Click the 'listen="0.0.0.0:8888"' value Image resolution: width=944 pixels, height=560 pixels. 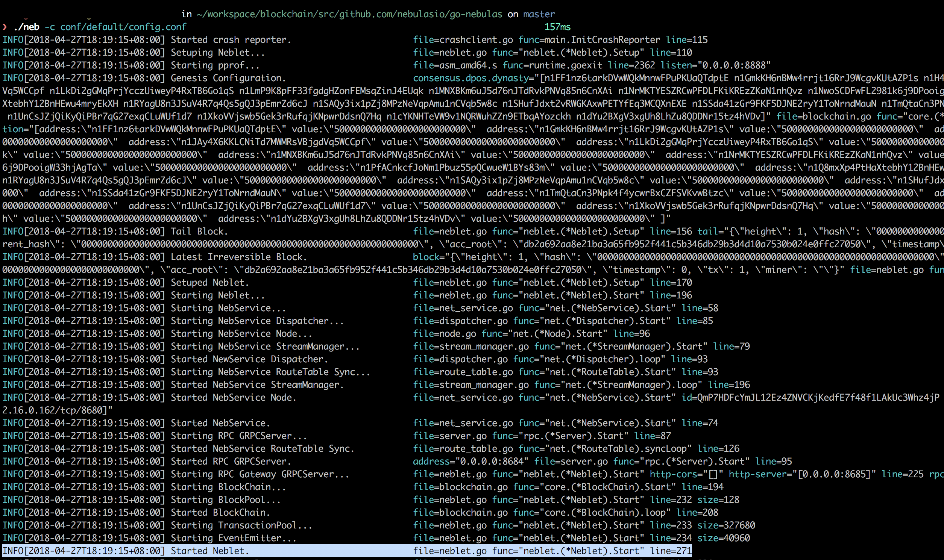pyautogui.click(x=715, y=65)
